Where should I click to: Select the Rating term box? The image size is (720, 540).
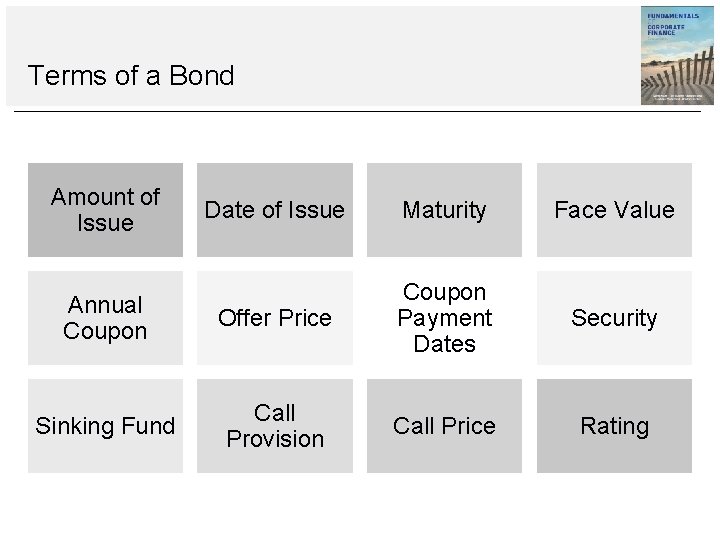(614, 426)
